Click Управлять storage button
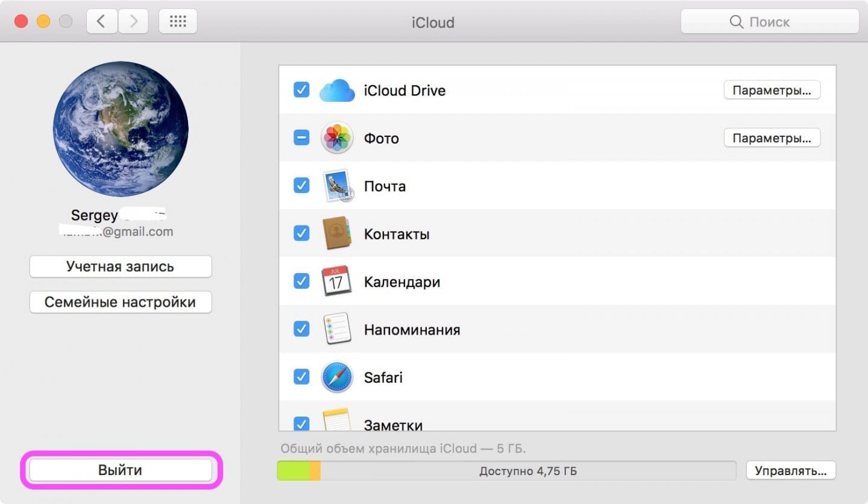 [791, 471]
